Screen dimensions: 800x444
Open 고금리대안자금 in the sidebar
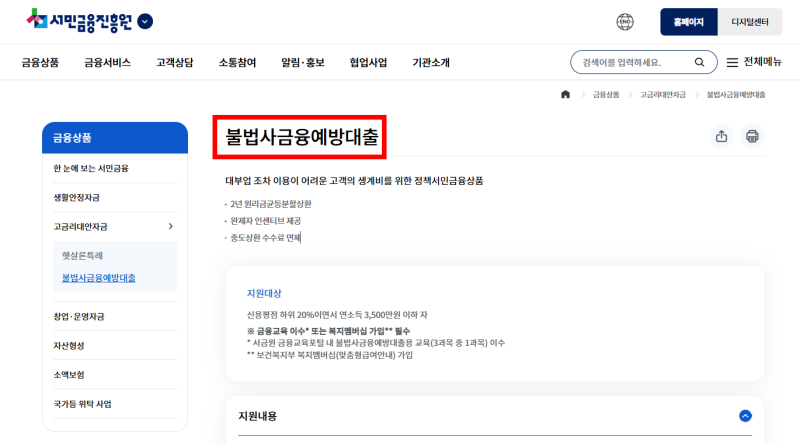[80, 226]
